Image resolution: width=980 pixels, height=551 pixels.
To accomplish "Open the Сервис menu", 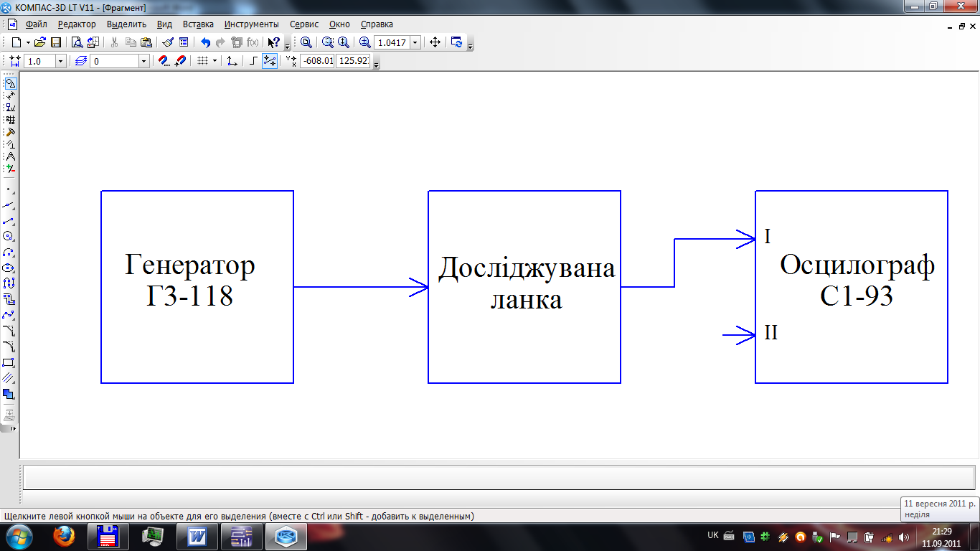I will click(x=304, y=24).
